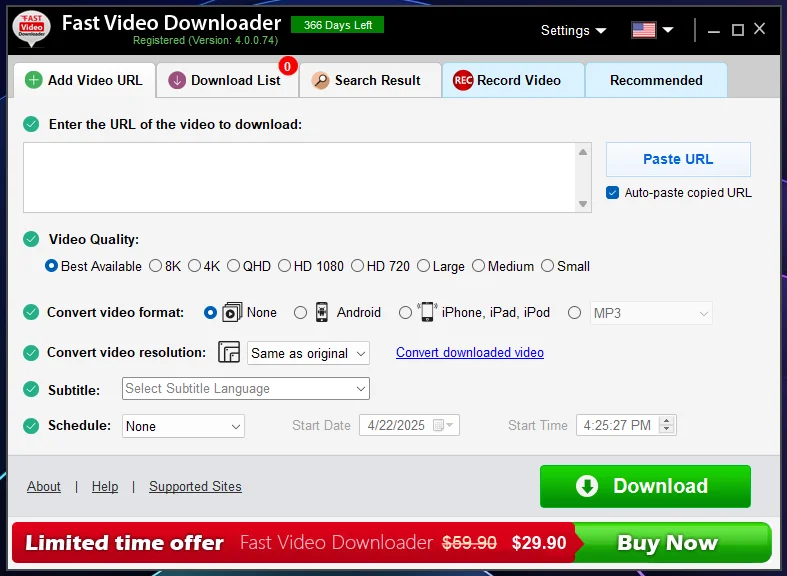
Task: Click the green check icon beside Enter the URL
Action: [x=31, y=124]
